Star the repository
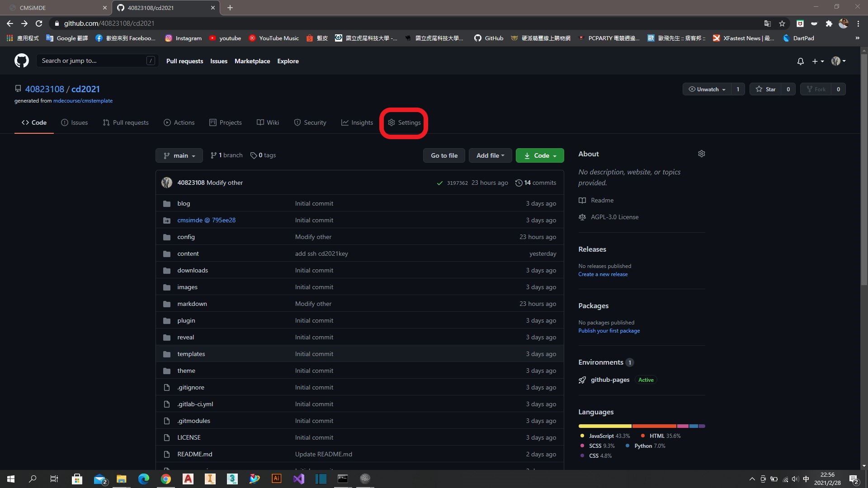This screenshot has height=488, width=868. (765, 89)
